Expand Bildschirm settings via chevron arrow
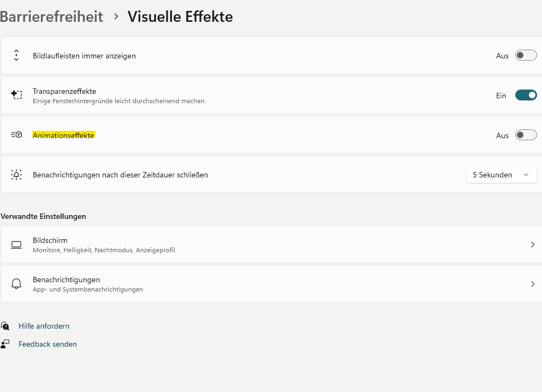The width and height of the screenshot is (542, 392). tap(532, 245)
